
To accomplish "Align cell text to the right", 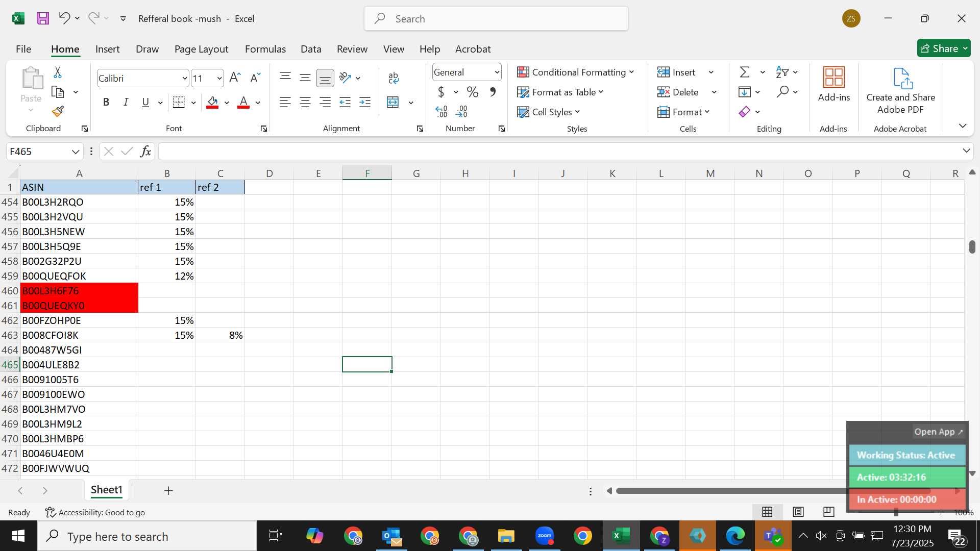I will 325,103.
